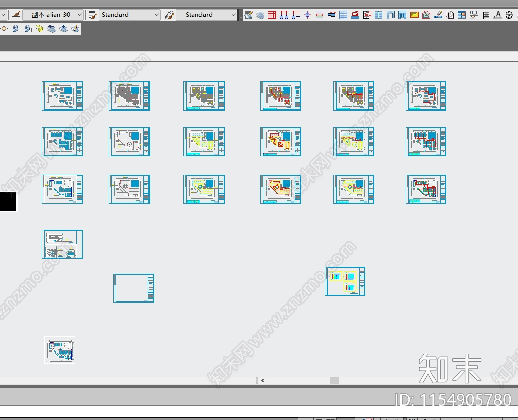Viewport: 518px width, 420px height.
Task: Open the dimension style manager brush icon
Action: coord(16,15)
